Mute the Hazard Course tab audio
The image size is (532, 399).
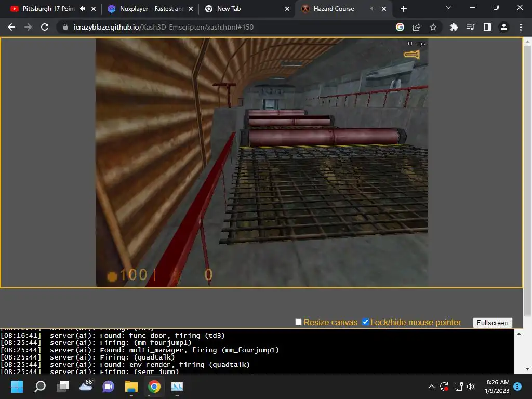tap(373, 9)
